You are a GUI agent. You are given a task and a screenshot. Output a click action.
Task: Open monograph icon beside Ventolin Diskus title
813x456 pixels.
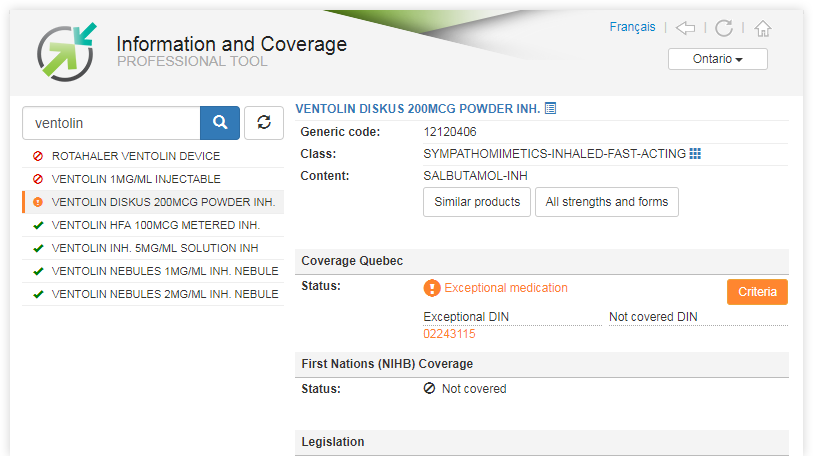pyautogui.click(x=551, y=108)
